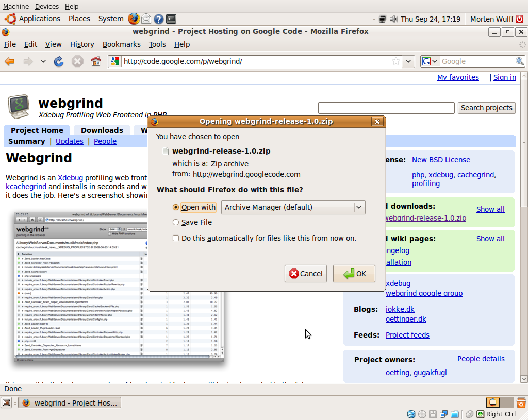
Task: Click the power shutdown icon
Action: (x=520, y=19)
